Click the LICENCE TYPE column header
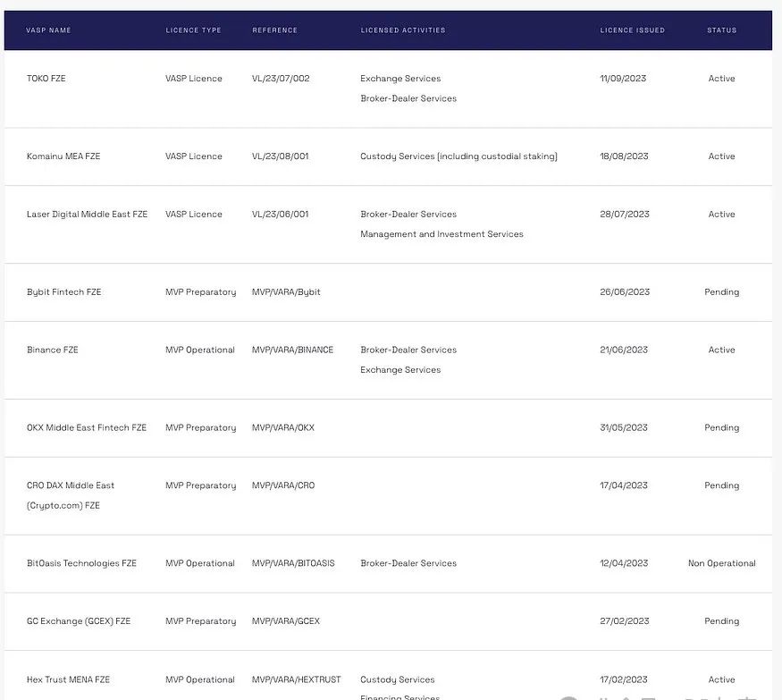Screen dimensions: 782x700 pyautogui.click(x=193, y=30)
